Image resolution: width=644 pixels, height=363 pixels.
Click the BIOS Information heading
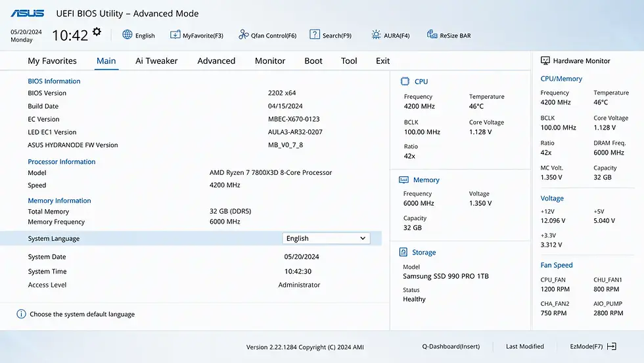pos(54,82)
